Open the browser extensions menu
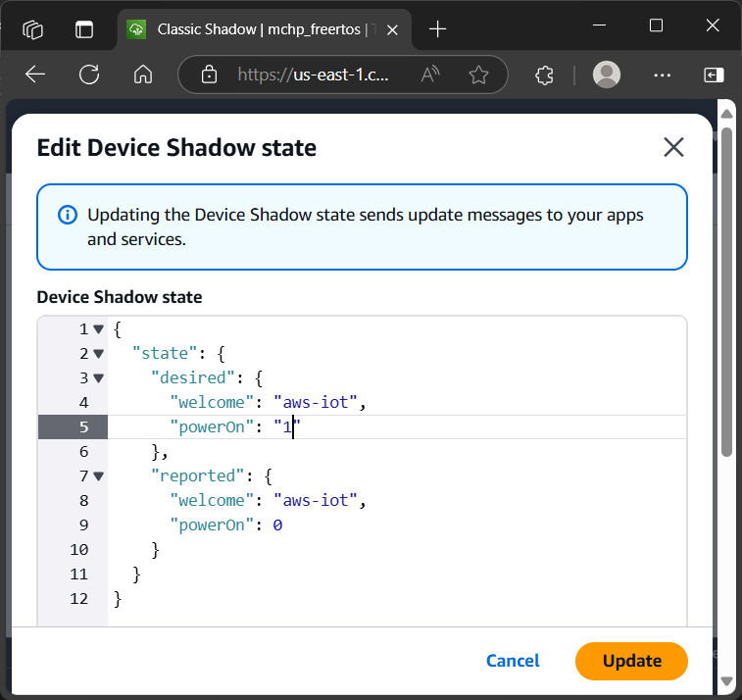The width and height of the screenshot is (742, 700). pos(545,75)
